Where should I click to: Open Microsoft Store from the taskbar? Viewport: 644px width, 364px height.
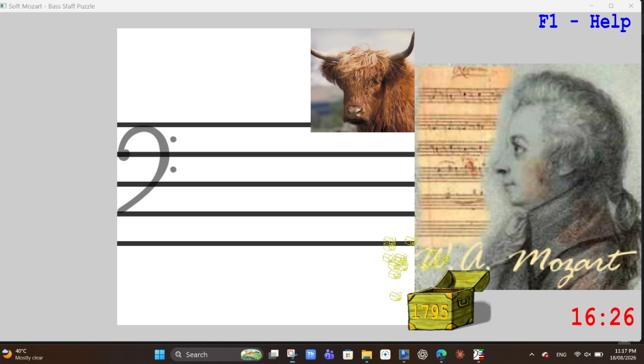point(348,354)
